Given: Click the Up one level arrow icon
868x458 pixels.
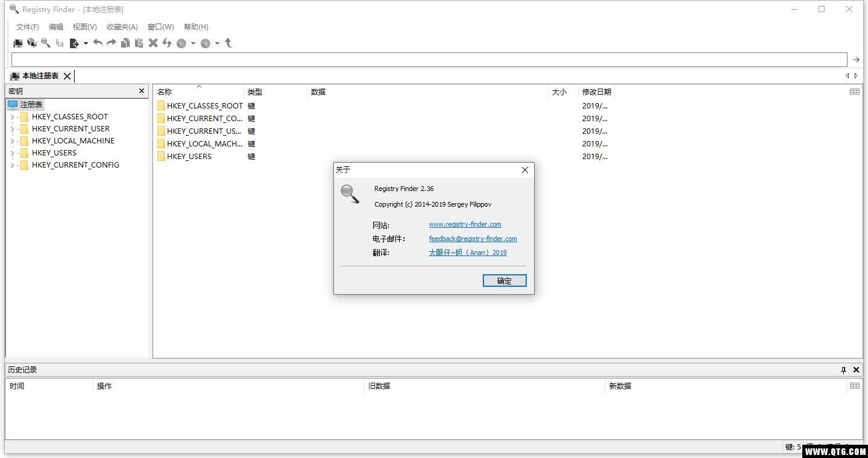Looking at the screenshot, I should (228, 43).
